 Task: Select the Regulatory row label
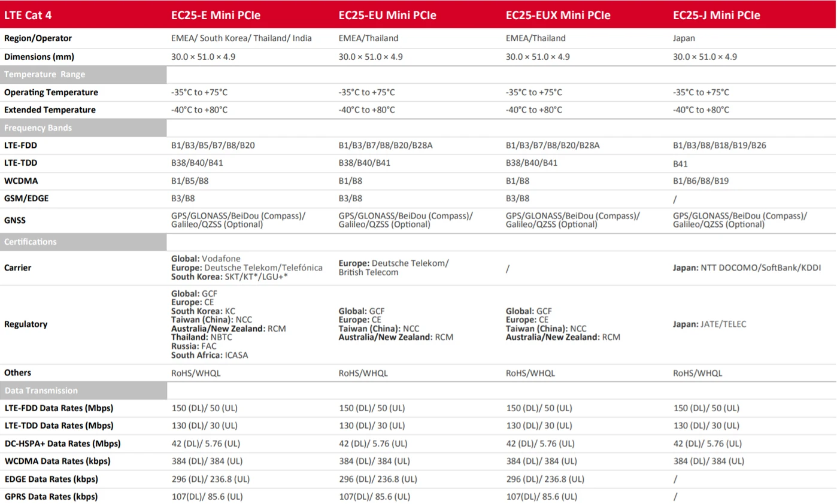pyautogui.click(x=26, y=324)
